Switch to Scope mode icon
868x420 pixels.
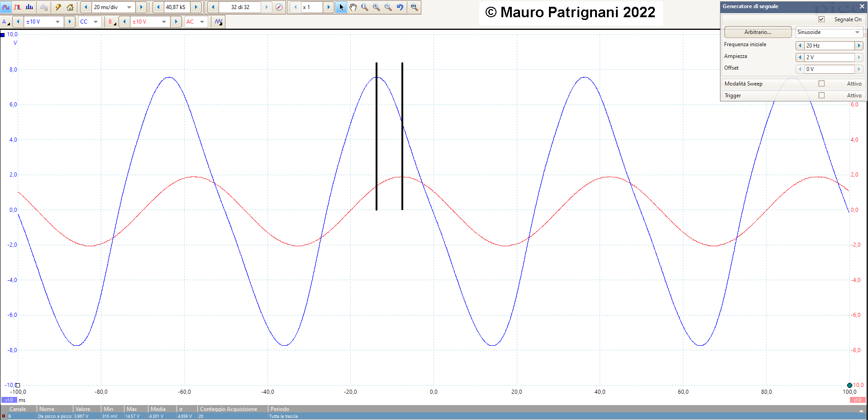(x=6, y=7)
